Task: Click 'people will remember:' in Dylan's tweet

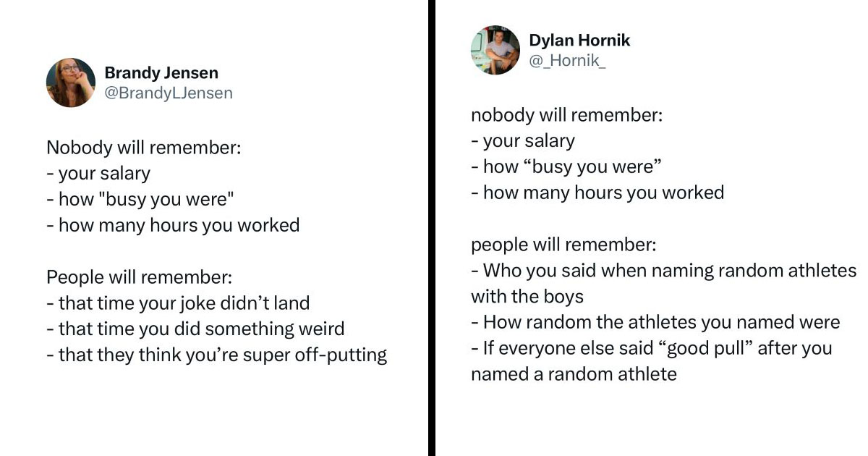Action: [x=563, y=245]
